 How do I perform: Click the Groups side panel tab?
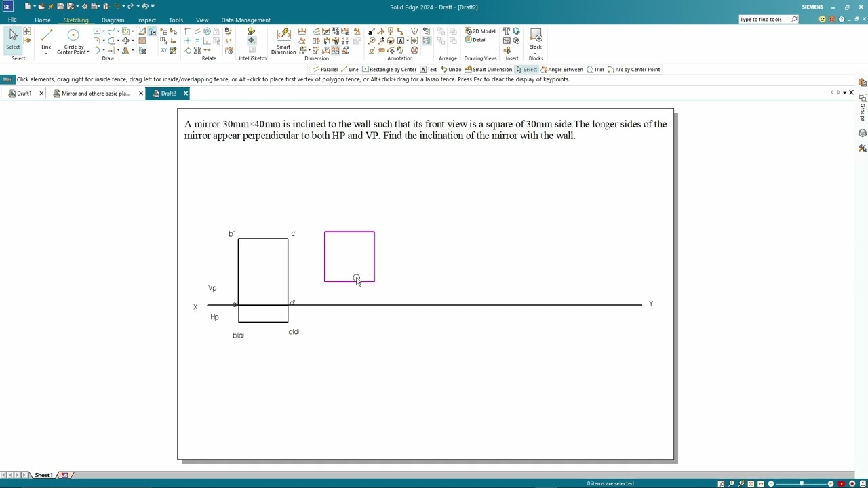[x=863, y=108]
